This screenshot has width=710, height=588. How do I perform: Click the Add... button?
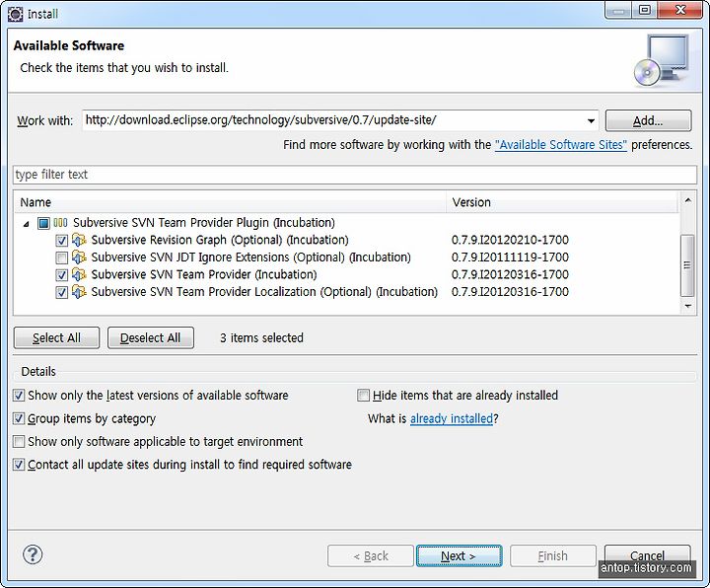click(x=648, y=121)
